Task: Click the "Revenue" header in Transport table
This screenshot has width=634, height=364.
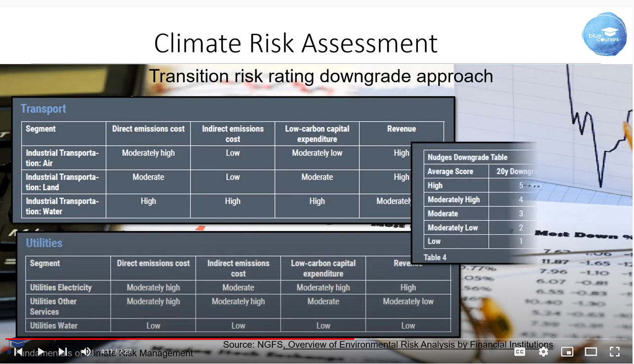Action: pyautogui.click(x=402, y=129)
